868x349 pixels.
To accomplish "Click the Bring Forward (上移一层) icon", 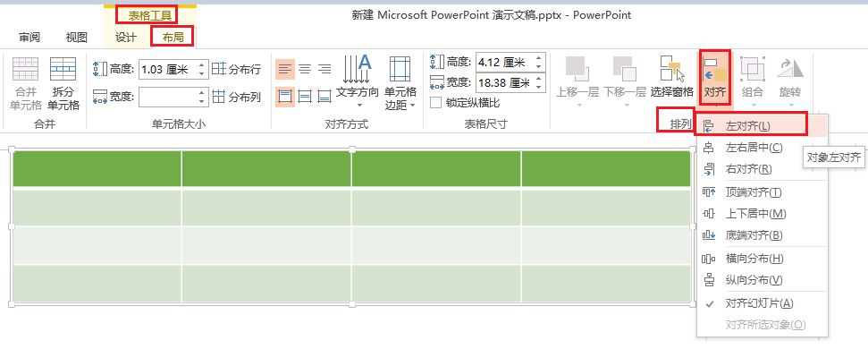I will (577, 69).
